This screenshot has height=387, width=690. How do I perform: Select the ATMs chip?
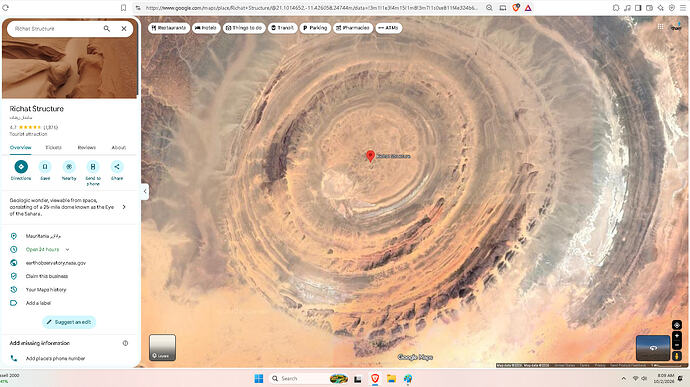point(389,28)
